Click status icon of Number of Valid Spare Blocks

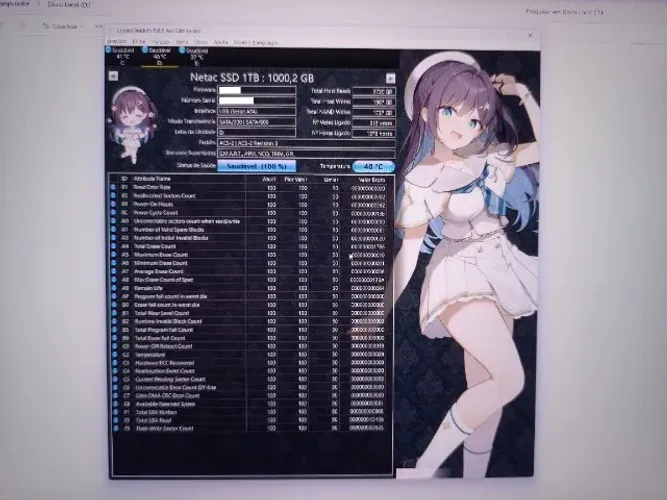point(114,229)
